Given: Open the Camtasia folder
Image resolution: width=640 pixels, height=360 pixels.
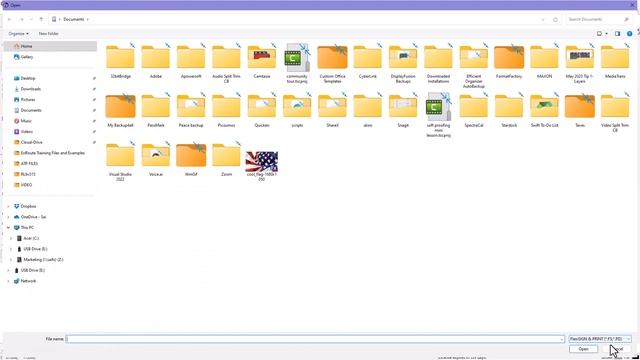Looking at the screenshot, I should pos(262,61).
